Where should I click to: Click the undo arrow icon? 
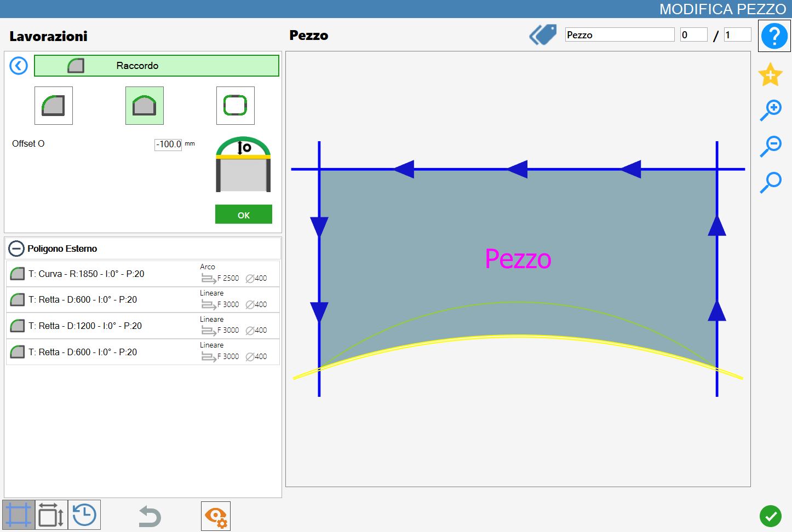pos(150,516)
